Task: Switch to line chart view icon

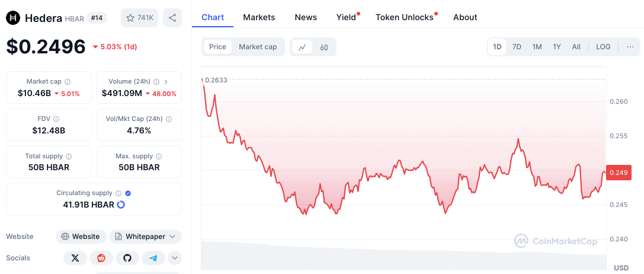Action: [302, 47]
